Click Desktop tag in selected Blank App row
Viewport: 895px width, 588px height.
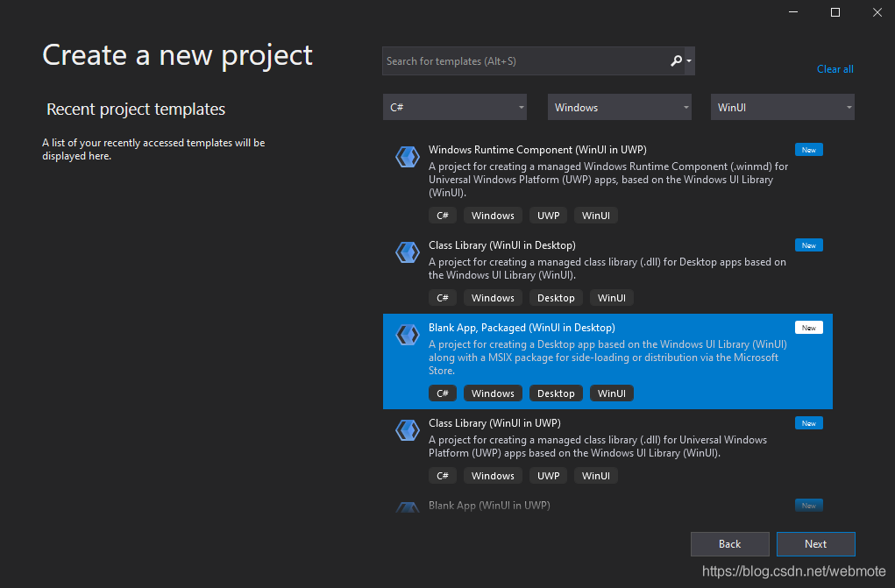click(x=556, y=393)
